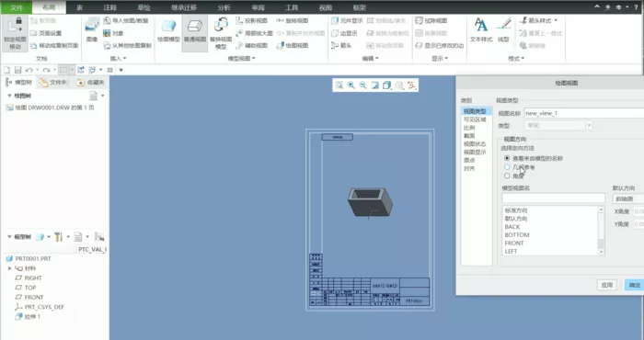Screen dimensions: 644x340
Task: Expand the 显示 group dropdown
Action: [x=439, y=59]
